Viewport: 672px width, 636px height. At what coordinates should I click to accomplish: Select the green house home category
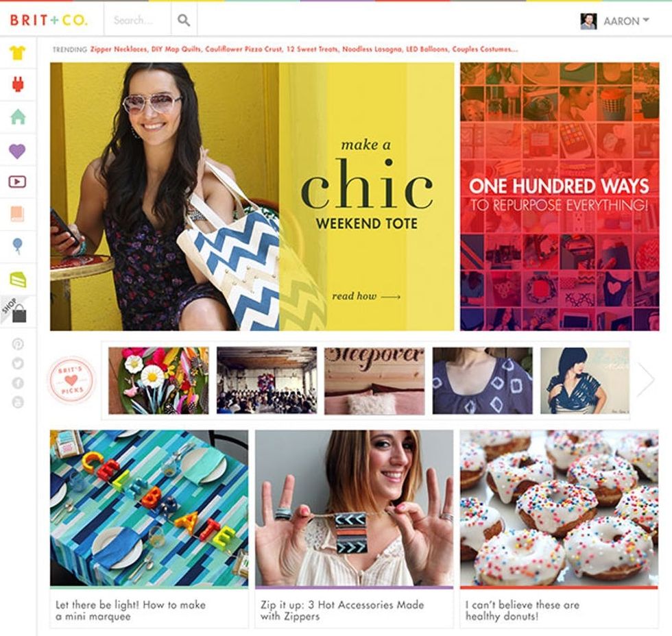pyautogui.click(x=18, y=117)
